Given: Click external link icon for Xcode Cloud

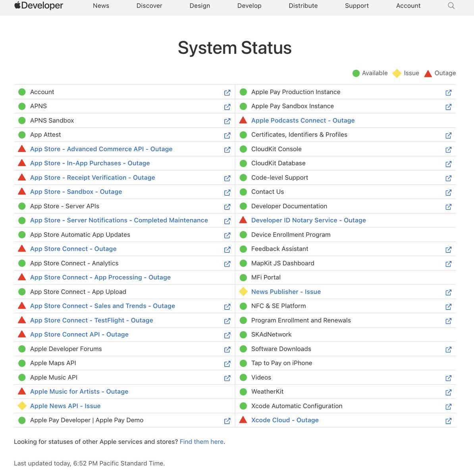Looking at the screenshot, I should point(448,421).
